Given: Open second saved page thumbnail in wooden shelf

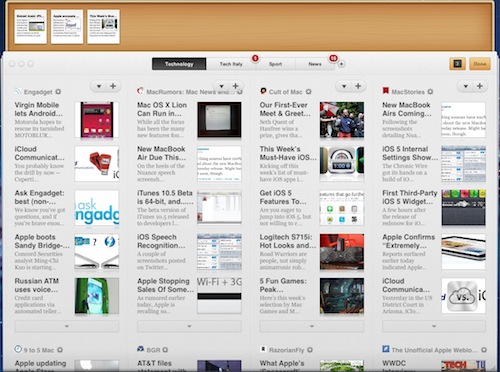Looking at the screenshot, I should (67, 27).
